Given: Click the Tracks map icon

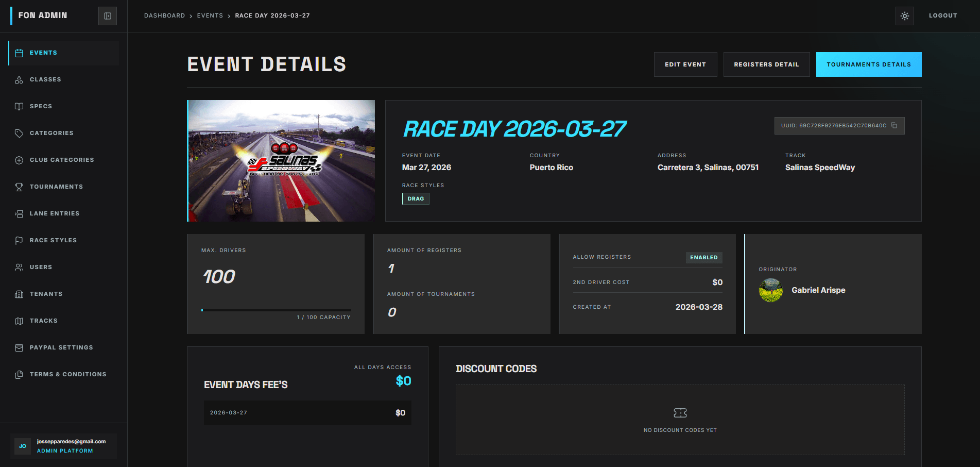Looking at the screenshot, I should 19,321.
